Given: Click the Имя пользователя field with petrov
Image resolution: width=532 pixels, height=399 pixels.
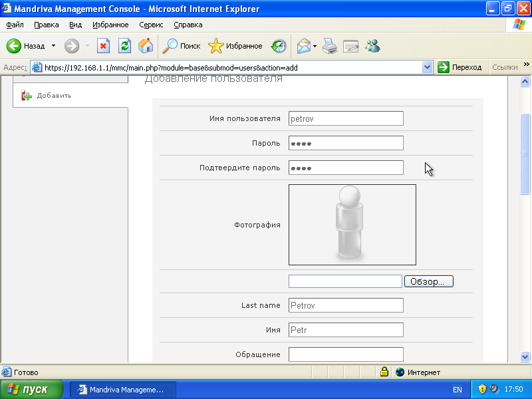Looking at the screenshot, I should [346, 118].
